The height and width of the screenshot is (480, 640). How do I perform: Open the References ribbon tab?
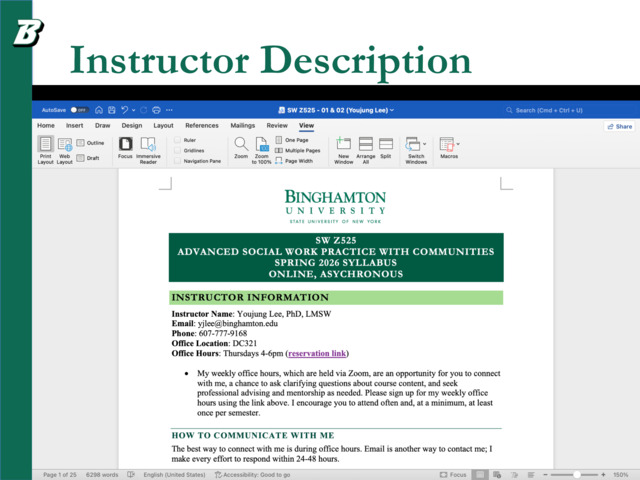click(x=202, y=125)
